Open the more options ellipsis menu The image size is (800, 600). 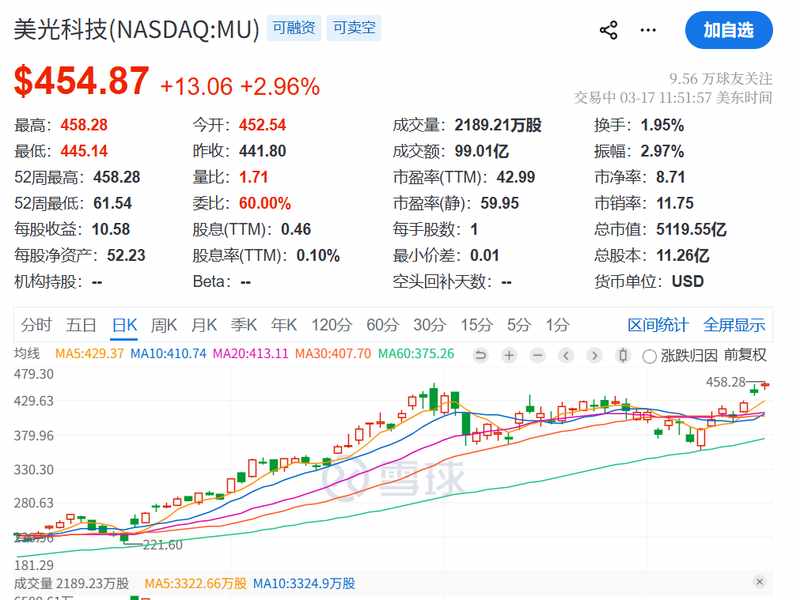tap(648, 30)
